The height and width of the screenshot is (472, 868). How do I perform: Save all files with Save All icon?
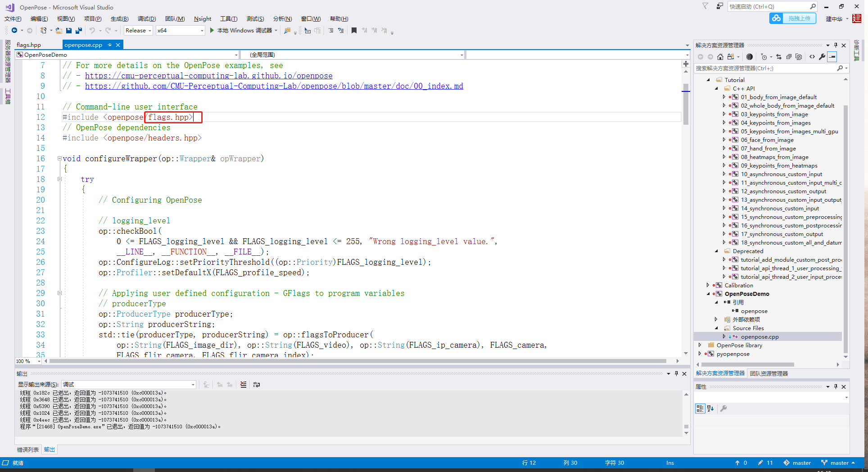pyautogui.click(x=79, y=30)
